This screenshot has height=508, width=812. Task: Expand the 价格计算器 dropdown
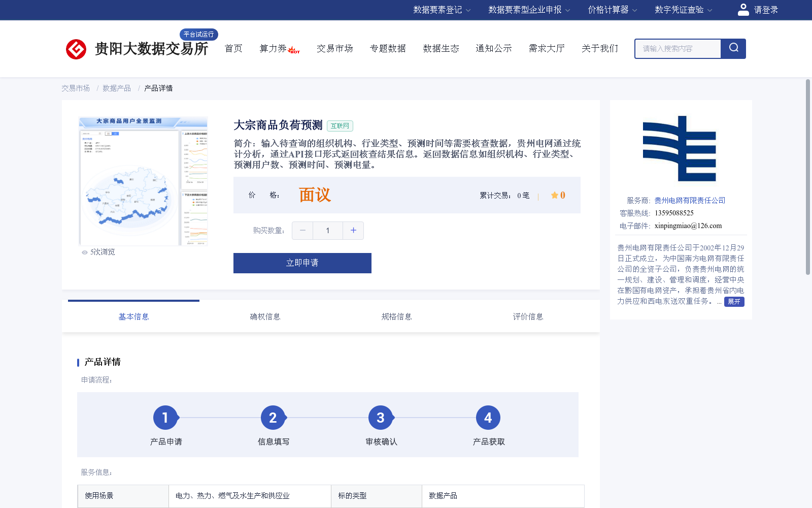point(612,10)
